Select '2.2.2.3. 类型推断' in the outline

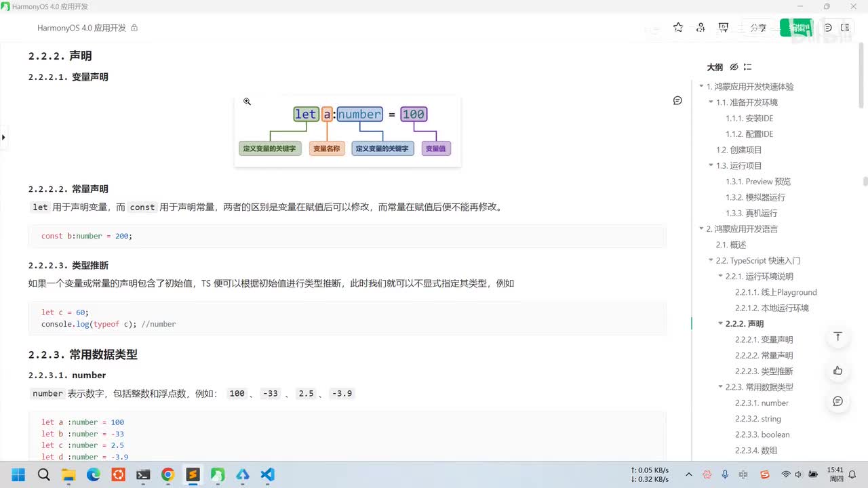764,371
